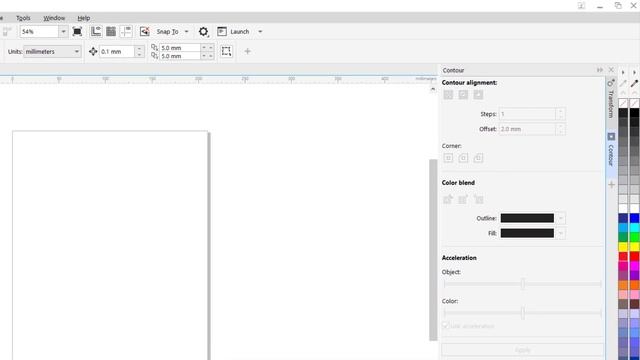Open the Window menu
This screenshot has width=640, height=360.
point(54,18)
